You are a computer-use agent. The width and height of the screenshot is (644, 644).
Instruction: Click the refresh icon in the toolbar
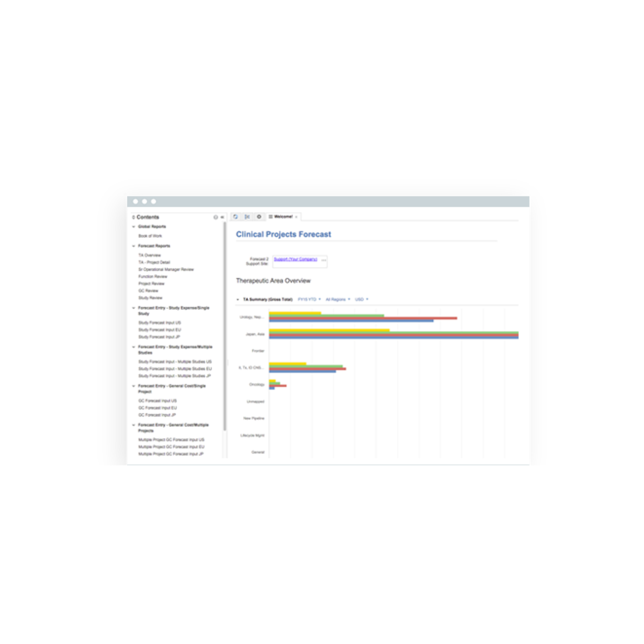click(235, 217)
